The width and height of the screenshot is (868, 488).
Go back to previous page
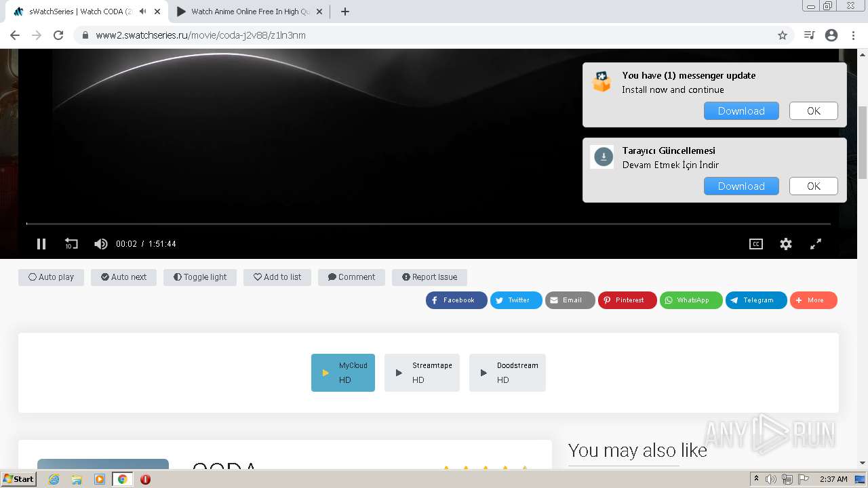point(15,35)
